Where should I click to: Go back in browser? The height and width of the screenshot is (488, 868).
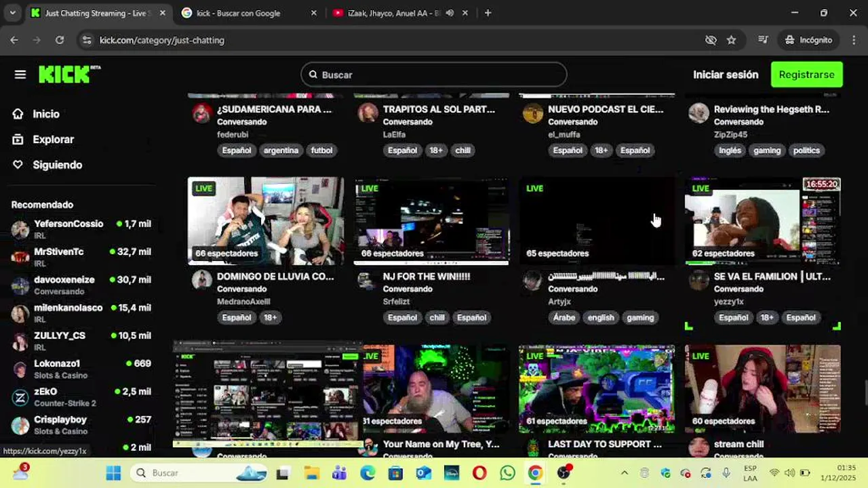coord(14,40)
